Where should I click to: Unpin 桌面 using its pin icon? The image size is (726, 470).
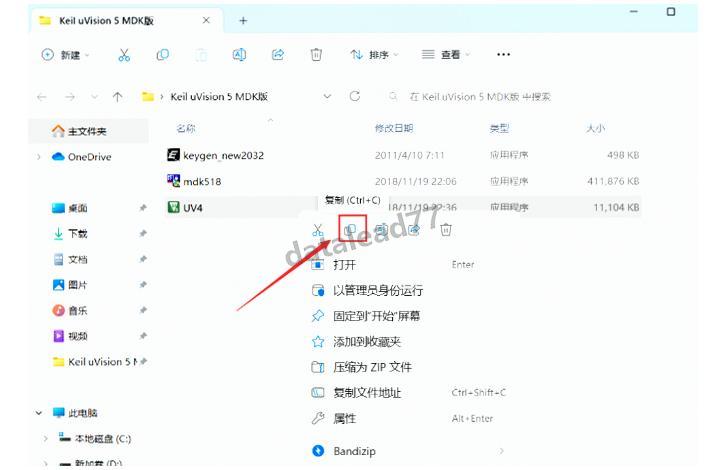click(x=143, y=208)
